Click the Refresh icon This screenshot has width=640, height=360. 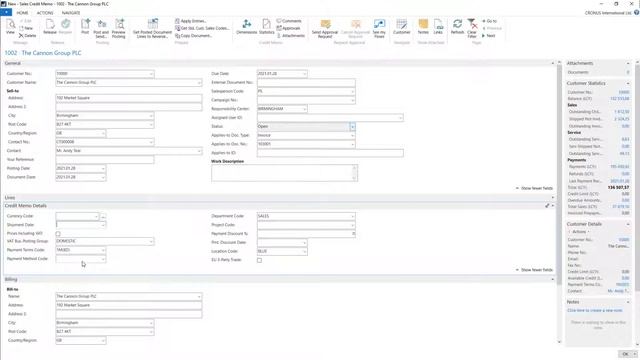click(458, 27)
